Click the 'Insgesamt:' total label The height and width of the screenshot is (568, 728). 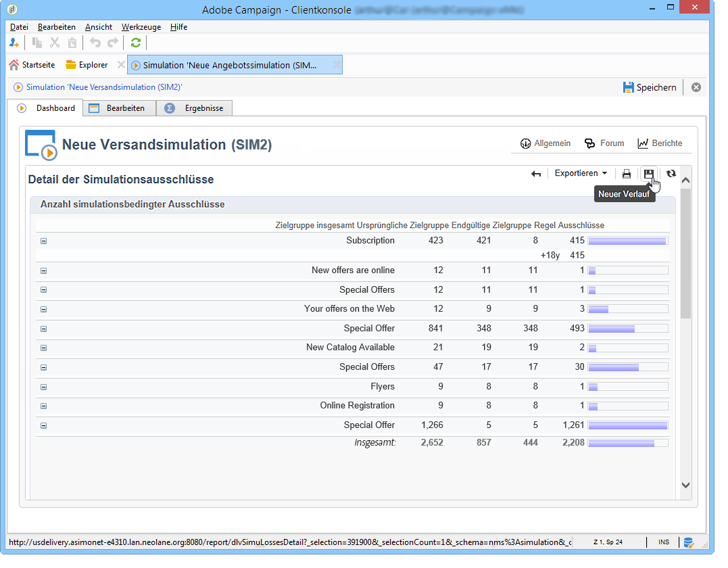coord(375,443)
